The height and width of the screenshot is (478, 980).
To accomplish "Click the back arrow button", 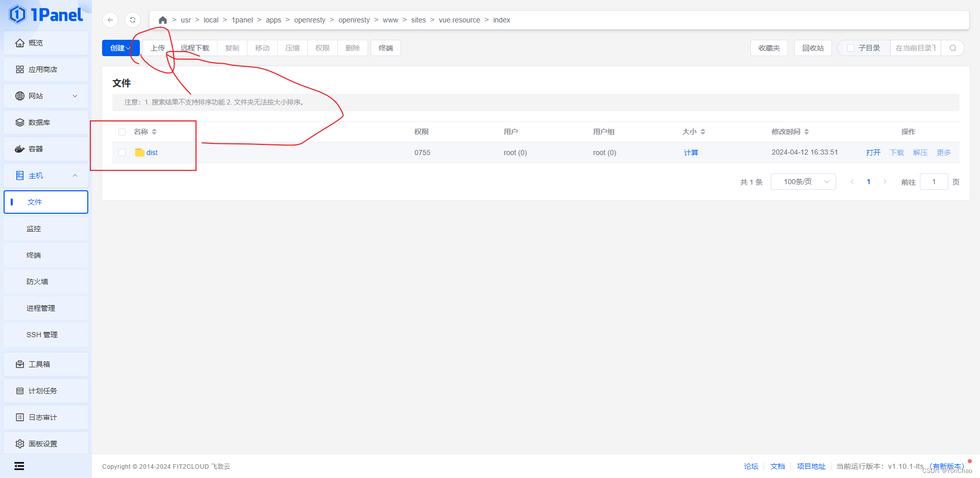I will 110,20.
